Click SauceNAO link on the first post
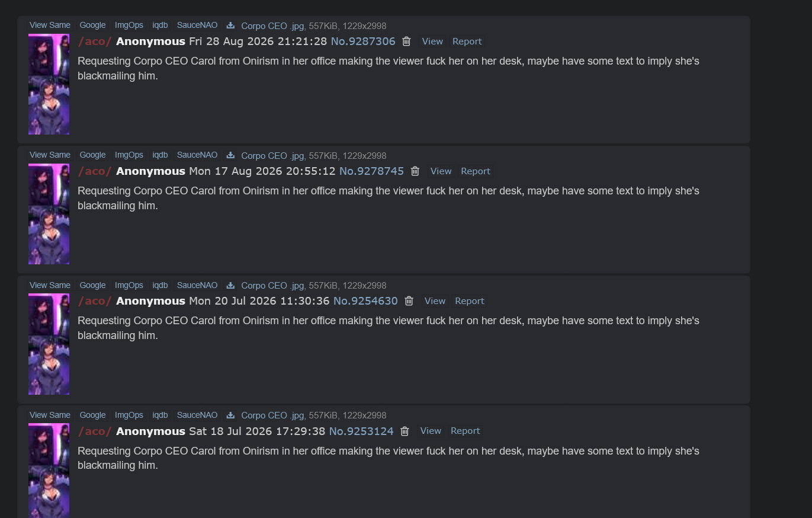This screenshot has width=812, height=518. (x=197, y=25)
